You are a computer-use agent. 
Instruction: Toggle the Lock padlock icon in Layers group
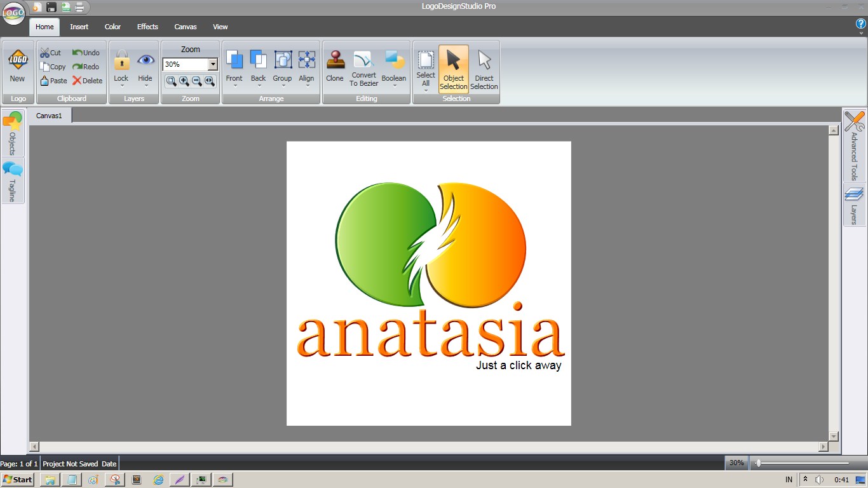click(121, 61)
